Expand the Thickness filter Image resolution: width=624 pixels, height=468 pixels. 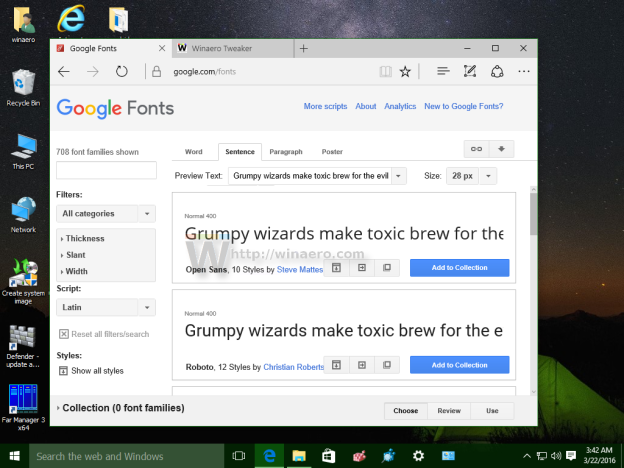point(83,238)
